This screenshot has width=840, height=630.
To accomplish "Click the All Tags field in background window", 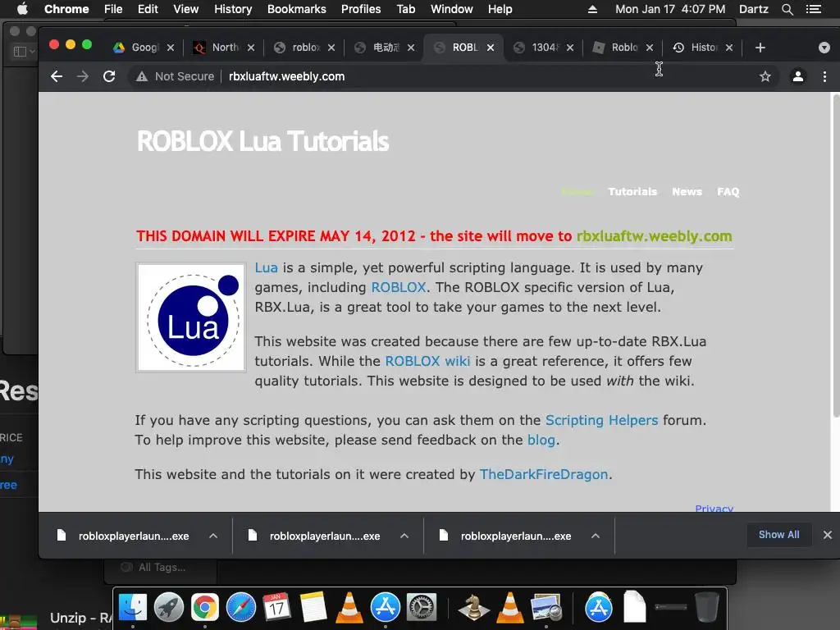I will pos(161,568).
